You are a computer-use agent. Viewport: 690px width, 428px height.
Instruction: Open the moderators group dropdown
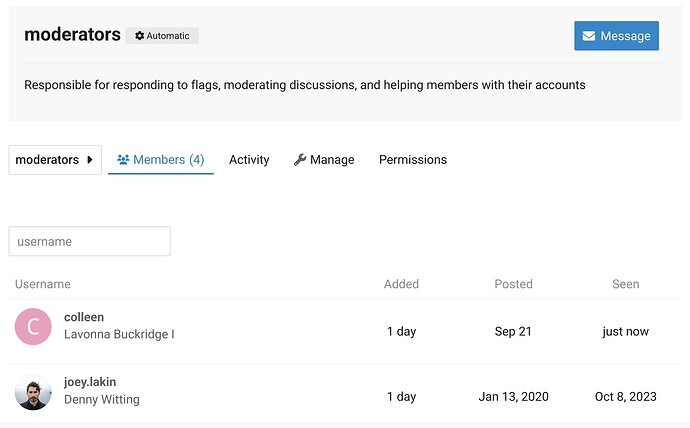tap(55, 160)
